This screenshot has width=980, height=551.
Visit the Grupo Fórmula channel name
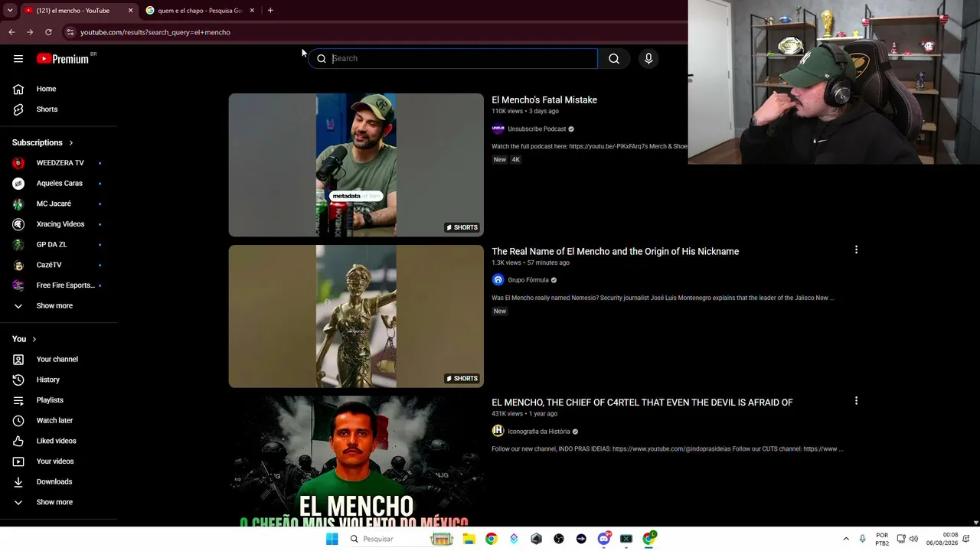click(528, 280)
